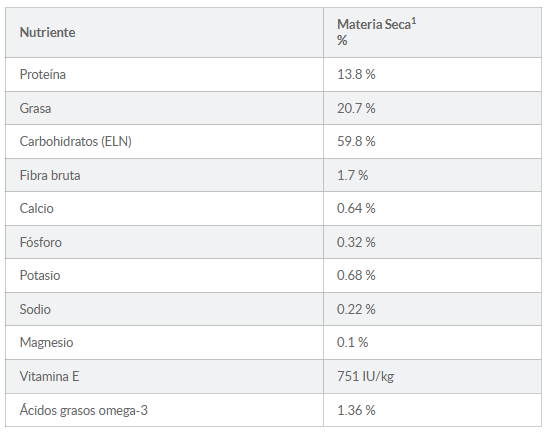Click the footnote superscript 1 marker
Viewport: 547px width, 433px height.
414,22
